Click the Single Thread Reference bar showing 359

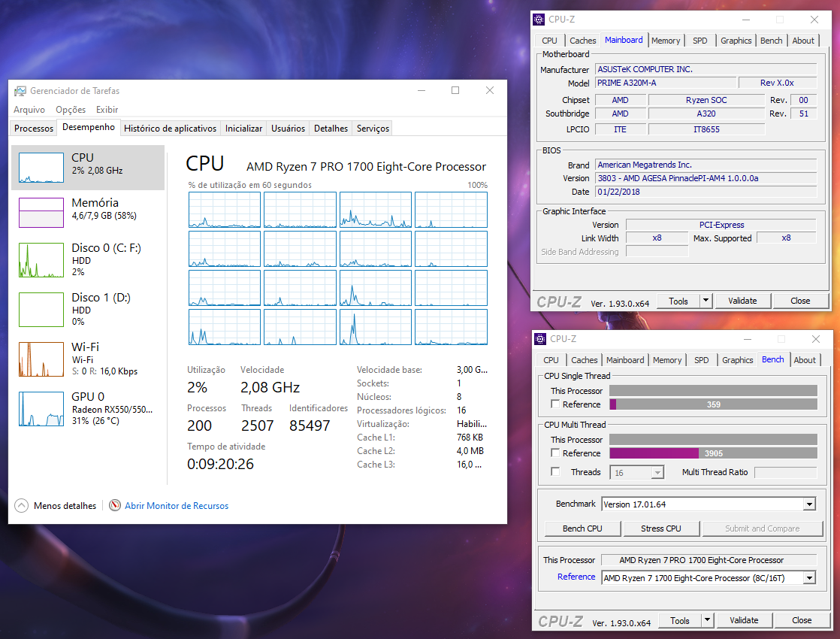click(x=714, y=404)
